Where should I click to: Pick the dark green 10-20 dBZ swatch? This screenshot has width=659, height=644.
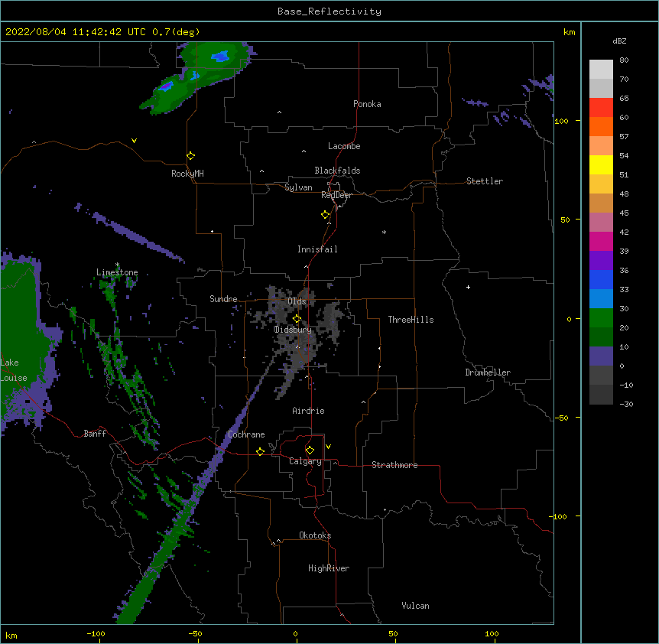click(601, 337)
